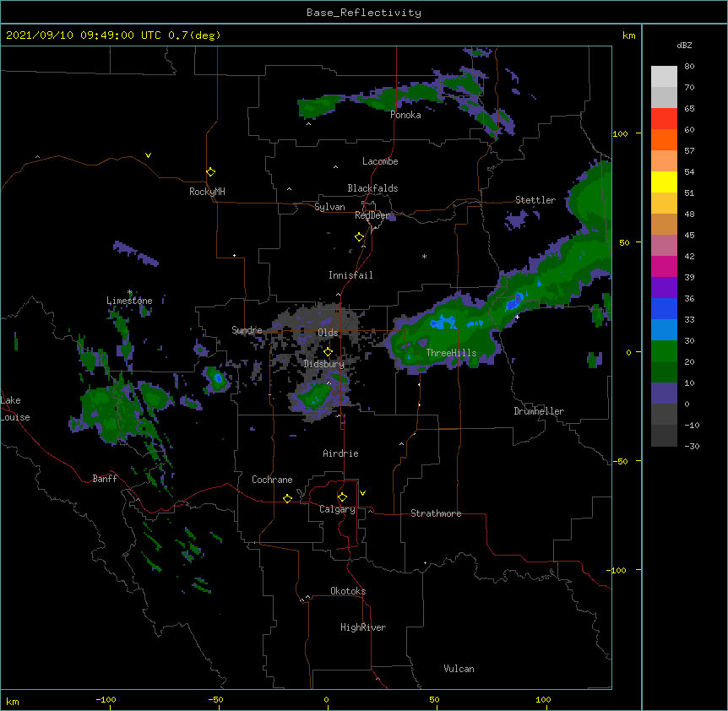Viewport: 728px width, 711px height.
Task: Pick the red 65 dBZ legend swatch
Action: pyautogui.click(x=664, y=118)
